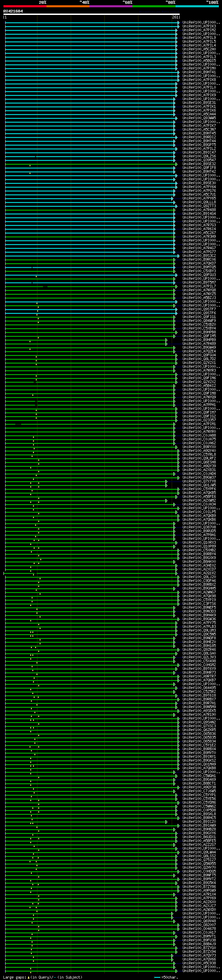This screenshot has height=980, width=222.
Task: Select the UniRef100_C0JA75 label
Action: [199, 439]
